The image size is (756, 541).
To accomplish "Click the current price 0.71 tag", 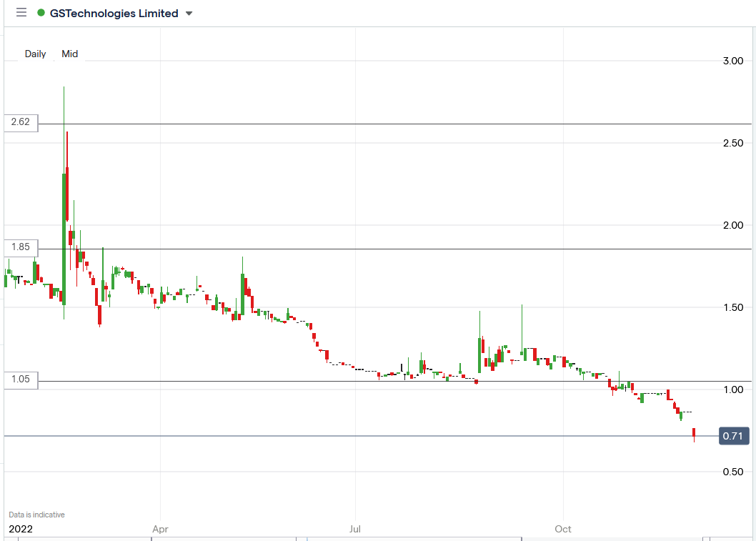I will [734, 436].
